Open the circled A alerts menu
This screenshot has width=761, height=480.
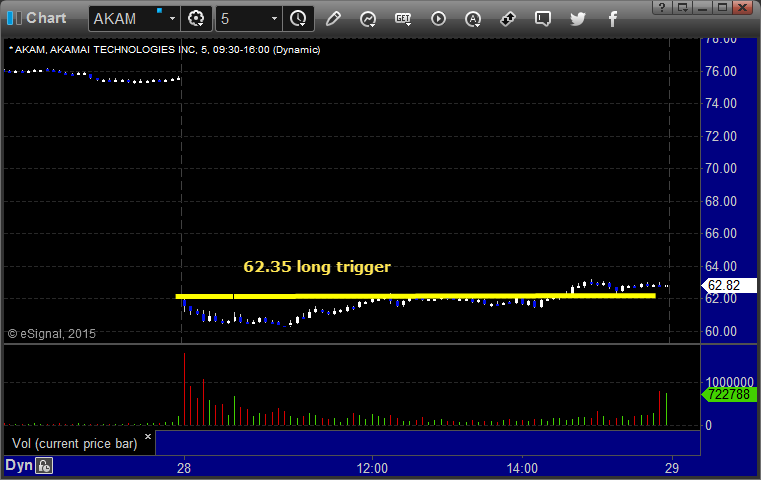click(x=473, y=19)
